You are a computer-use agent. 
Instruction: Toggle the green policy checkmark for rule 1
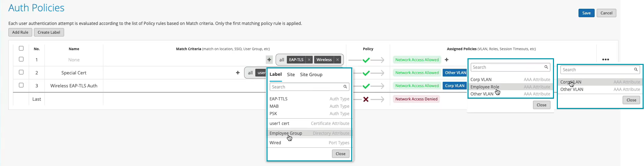(x=366, y=60)
